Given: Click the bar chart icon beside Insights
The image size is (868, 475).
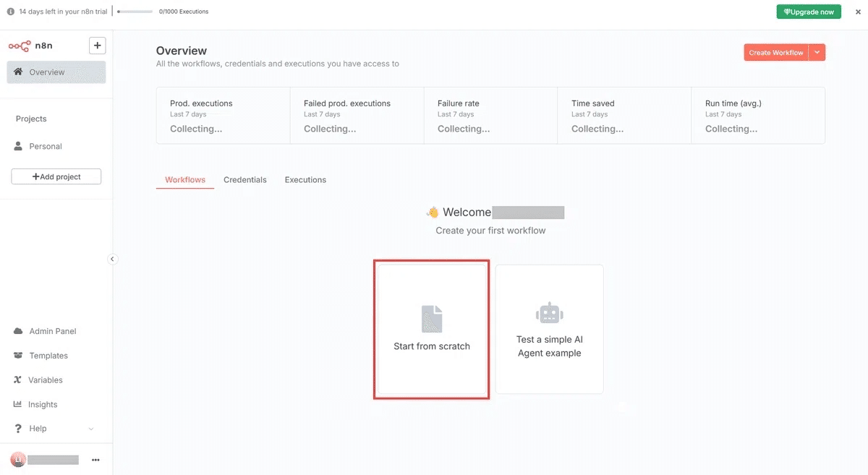Looking at the screenshot, I should 18,404.
